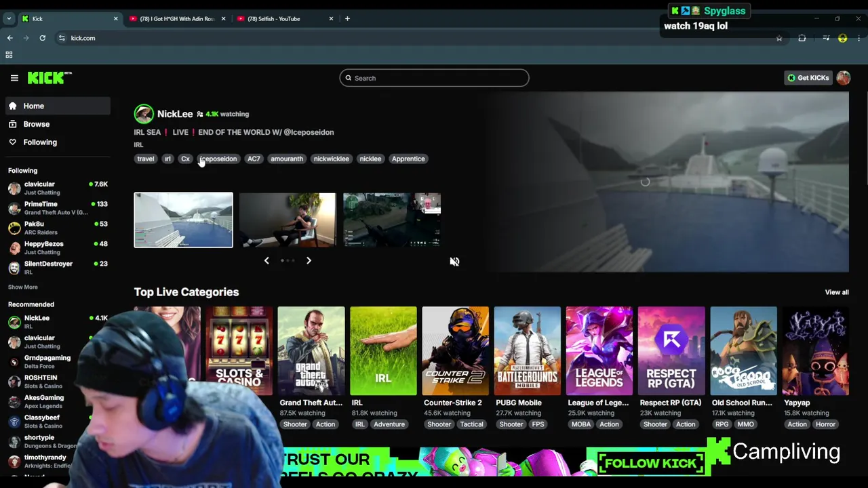
Task: Open HeppyBezos in Following list
Action: [58, 247]
